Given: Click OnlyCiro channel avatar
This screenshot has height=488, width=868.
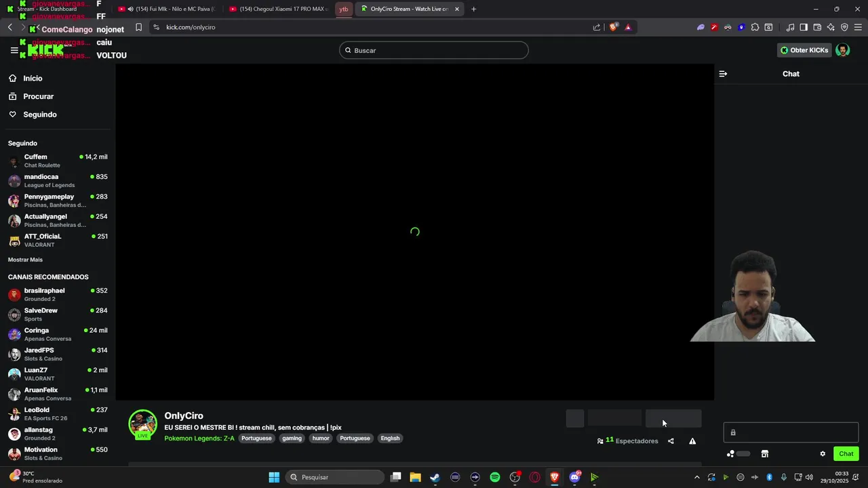Looking at the screenshot, I should [x=142, y=424].
